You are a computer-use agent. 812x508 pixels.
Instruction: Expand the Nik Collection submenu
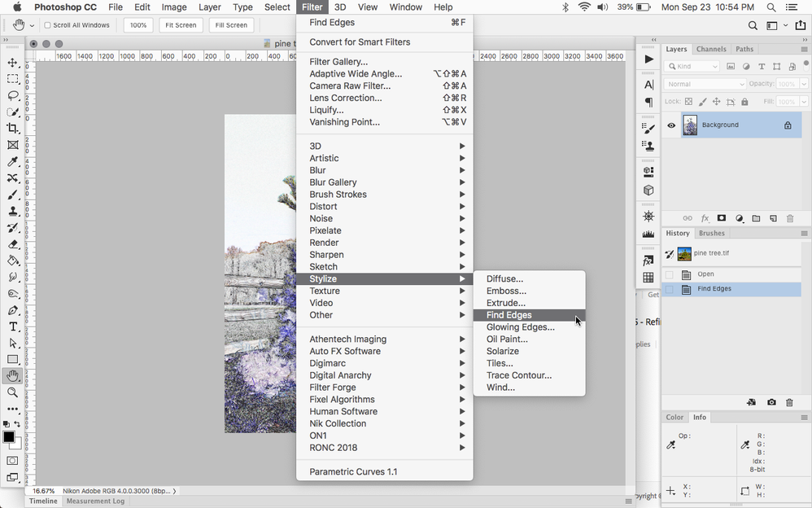[384, 423]
